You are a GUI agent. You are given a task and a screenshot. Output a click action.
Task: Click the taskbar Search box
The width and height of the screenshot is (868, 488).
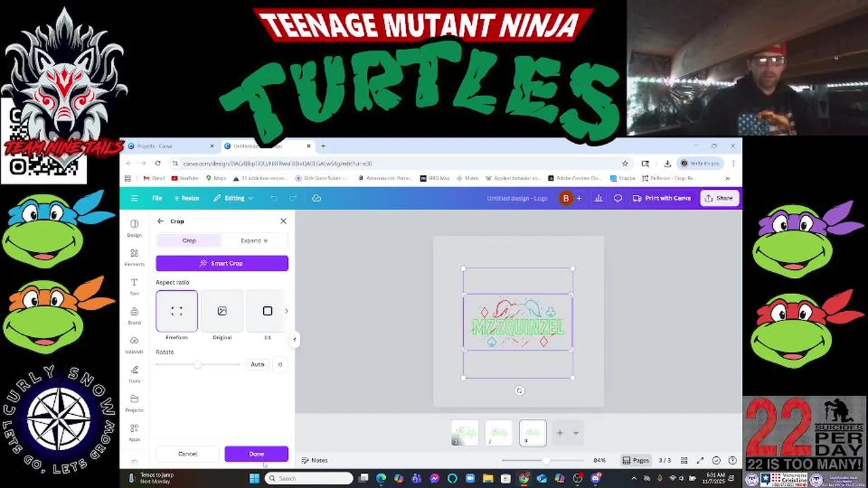309,478
